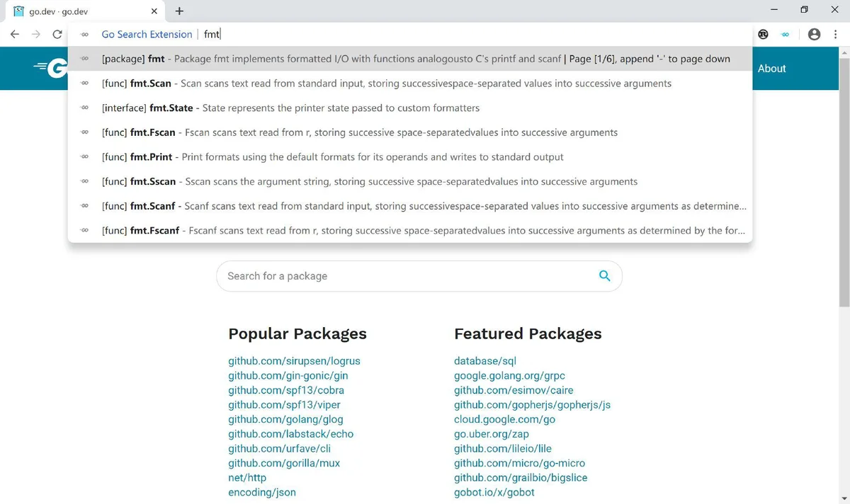Open cloud.google.com/go package link

pyautogui.click(x=504, y=419)
